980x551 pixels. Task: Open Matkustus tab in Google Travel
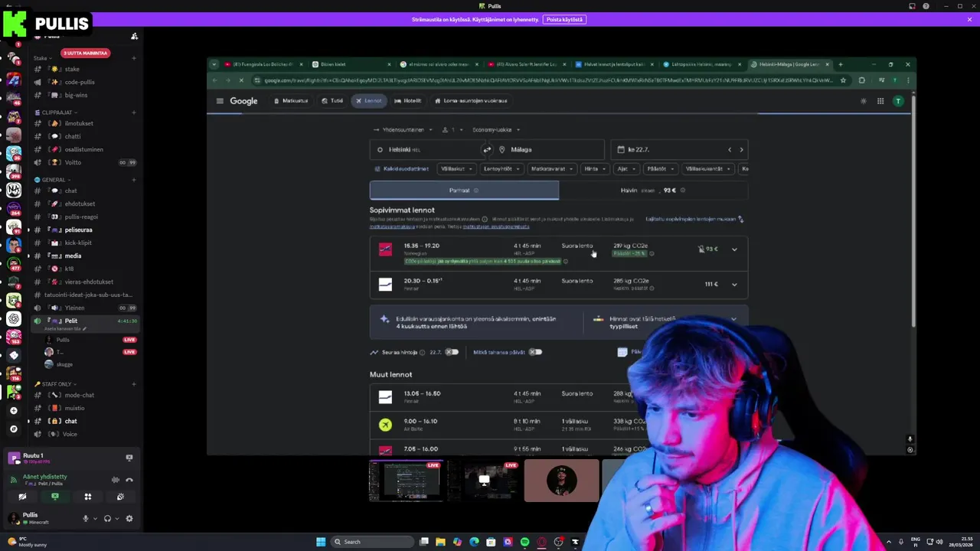pyautogui.click(x=291, y=101)
